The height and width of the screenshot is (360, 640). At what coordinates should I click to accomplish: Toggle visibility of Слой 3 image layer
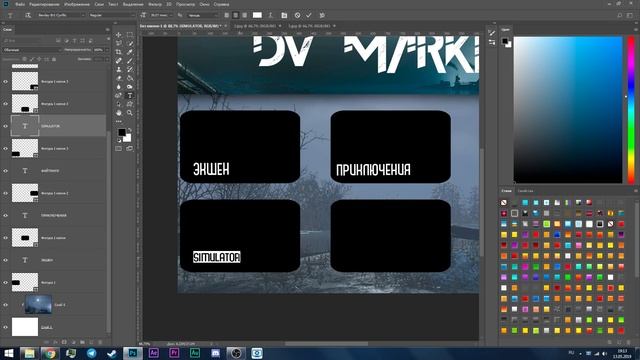pyautogui.click(x=6, y=304)
